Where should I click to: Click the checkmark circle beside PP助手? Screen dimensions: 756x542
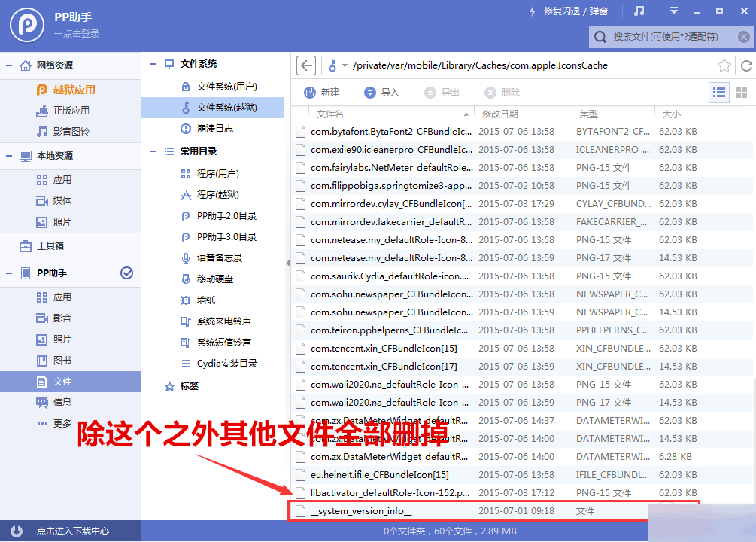[x=127, y=273]
